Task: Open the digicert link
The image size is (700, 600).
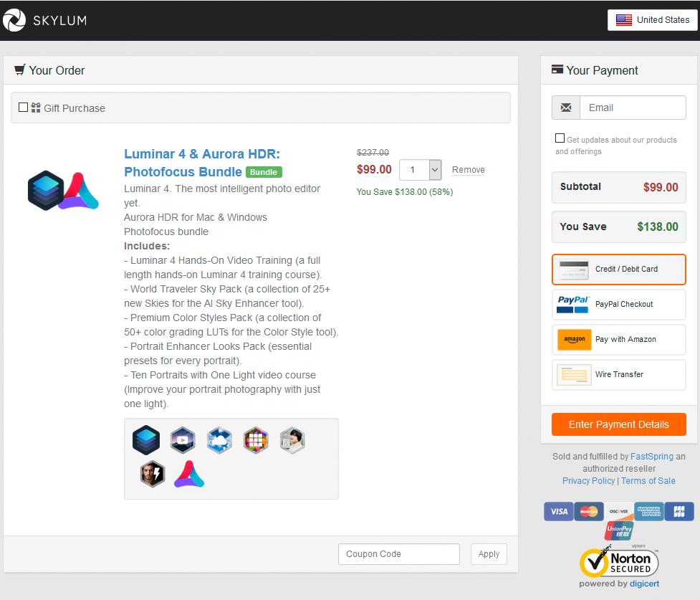Action: point(644,584)
